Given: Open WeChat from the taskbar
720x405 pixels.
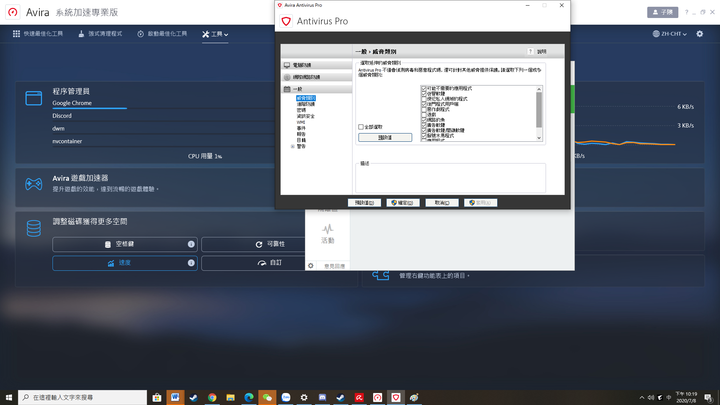Looking at the screenshot, I should click(x=267, y=397).
